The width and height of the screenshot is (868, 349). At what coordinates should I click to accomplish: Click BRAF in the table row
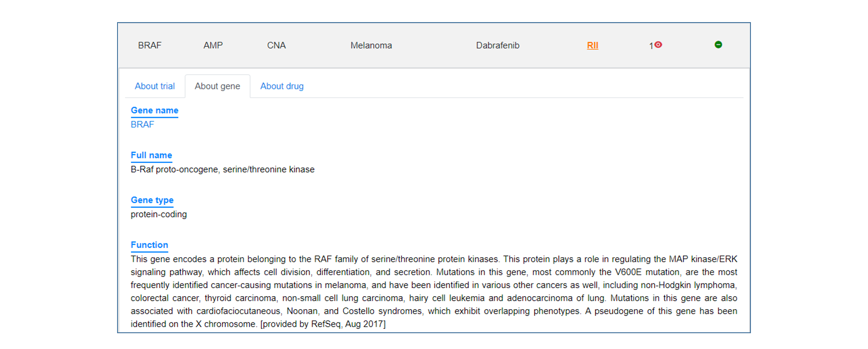click(150, 46)
